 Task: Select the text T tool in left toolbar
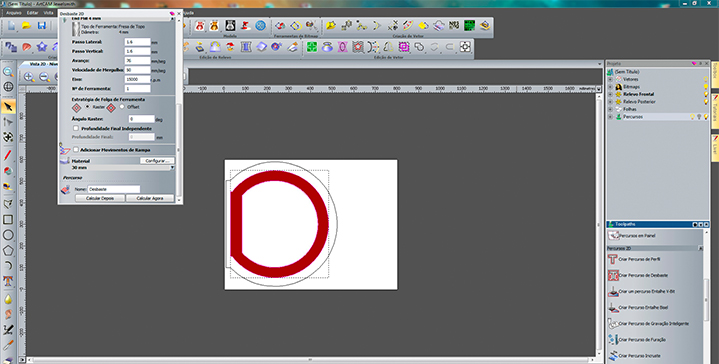point(8,281)
